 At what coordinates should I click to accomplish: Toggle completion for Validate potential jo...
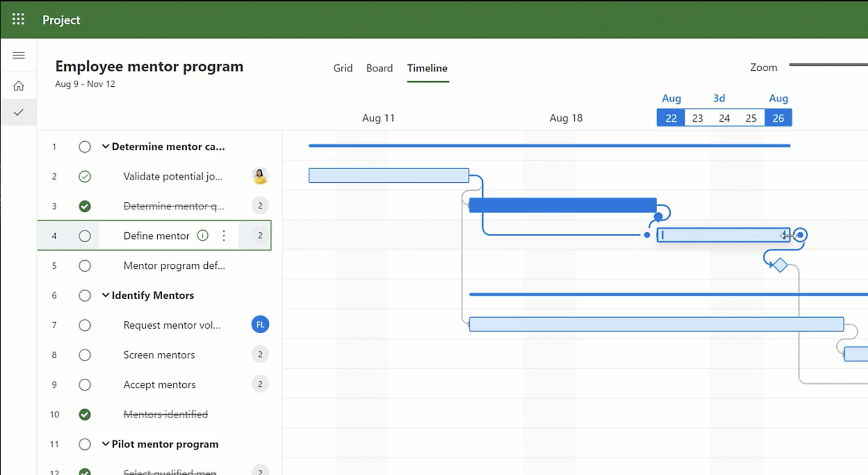pos(85,177)
